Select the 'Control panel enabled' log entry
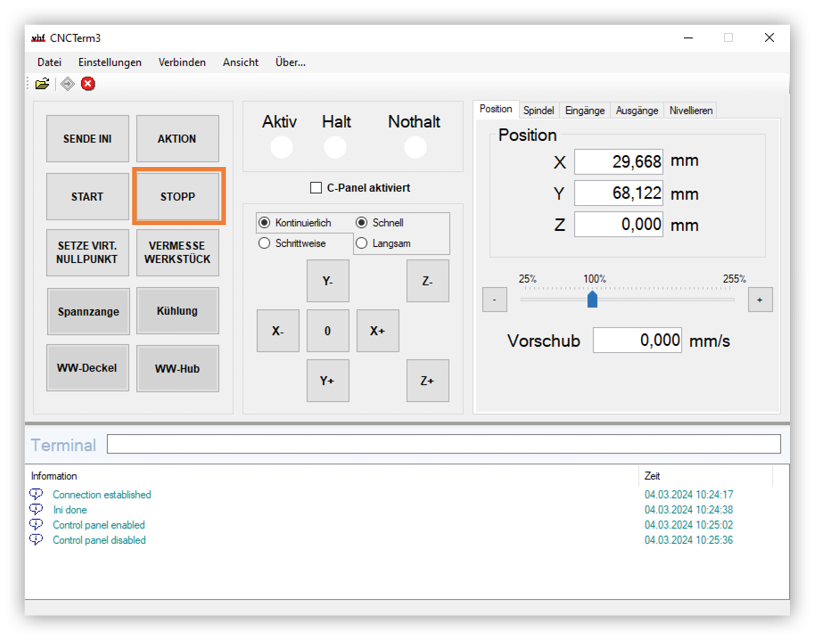The width and height of the screenshot is (815, 640). coord(99,525)
